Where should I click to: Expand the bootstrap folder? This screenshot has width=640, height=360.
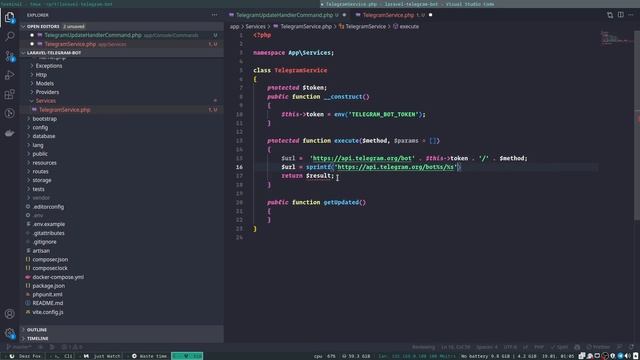click(44, 119)
